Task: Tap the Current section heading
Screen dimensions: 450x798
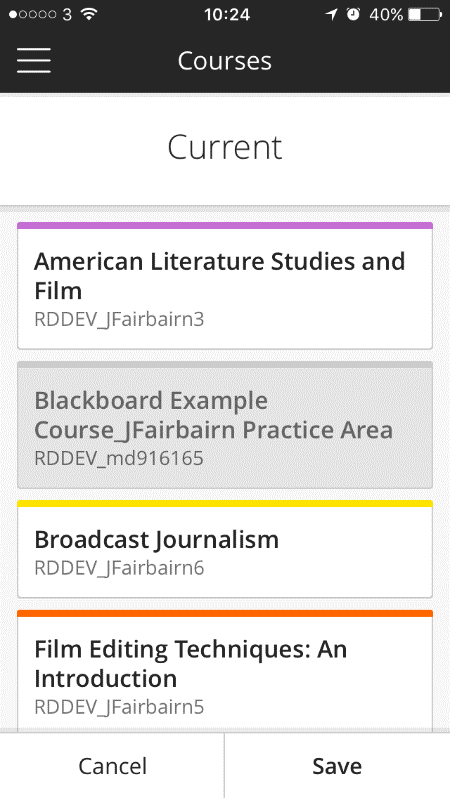Action: click(224, 148)
